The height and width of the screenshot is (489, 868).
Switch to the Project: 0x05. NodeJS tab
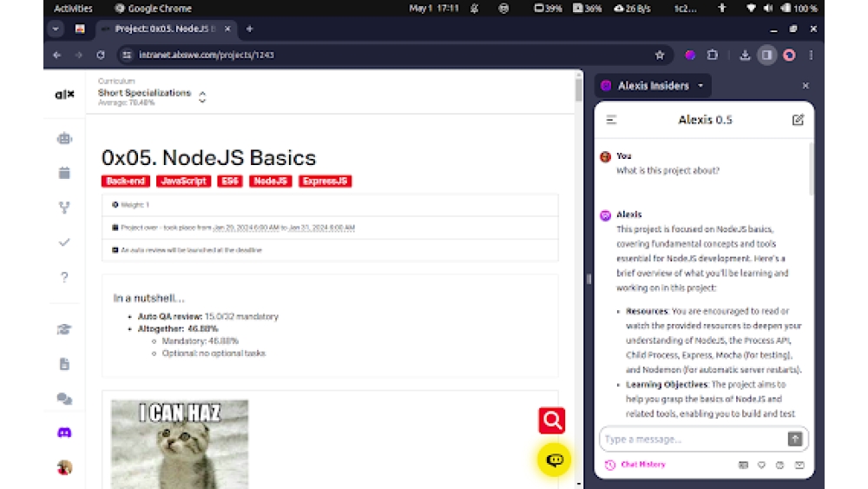pyautogui.click(x=165, y=29)
